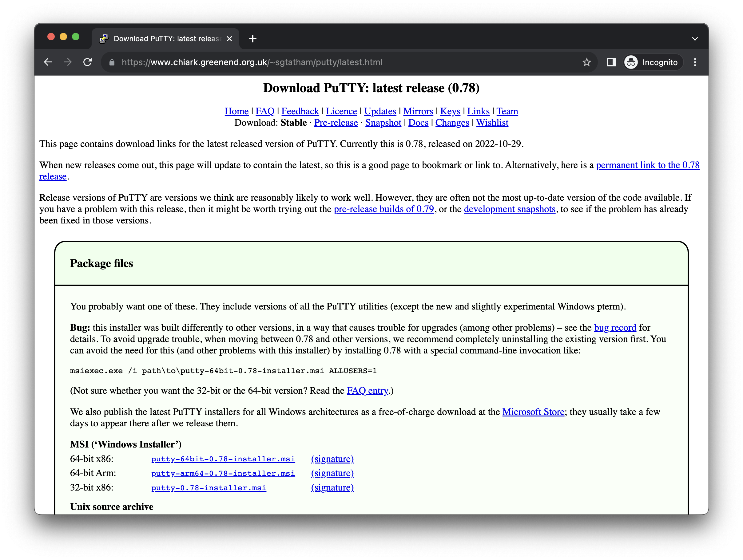The width and height of the screenshot is (743, 560).
Task: Download putty-64bit-0.78-installer.msi
Action: click(x=223, y=459)
